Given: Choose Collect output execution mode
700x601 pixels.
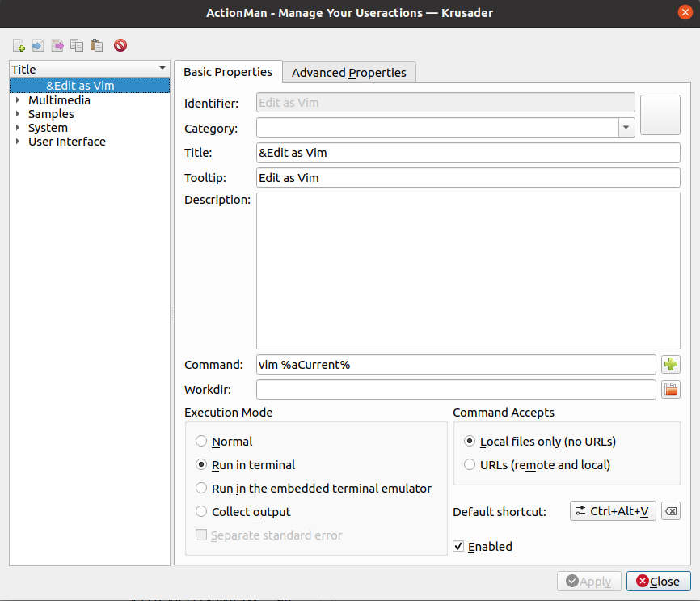Looking at the screenshot, I should click(x=201, y=512).
